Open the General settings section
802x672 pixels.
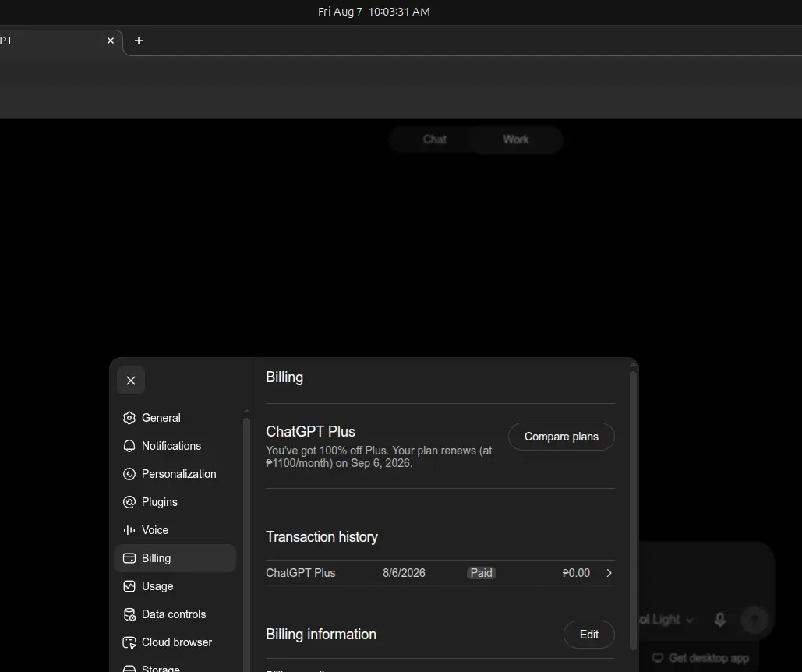click(x=175, y=418)
